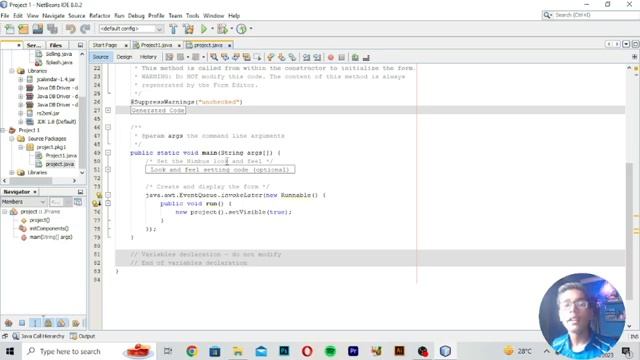Switch to the Files panel tab

[56, 45]
